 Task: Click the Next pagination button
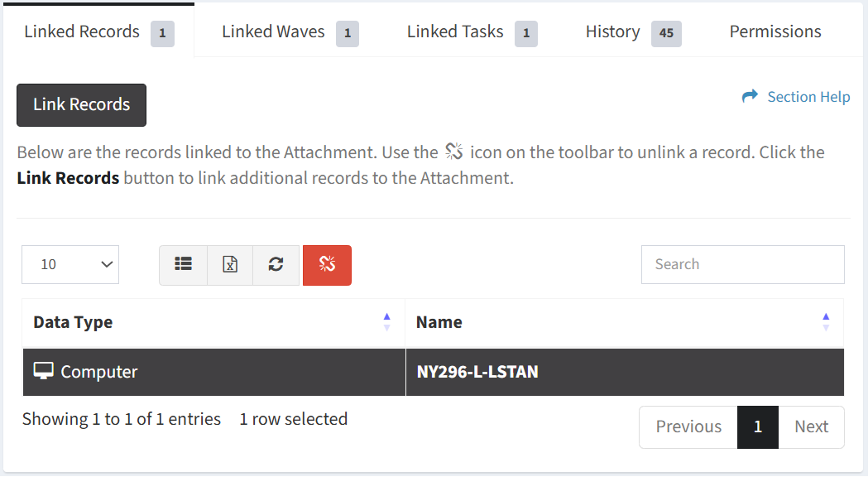811,426
